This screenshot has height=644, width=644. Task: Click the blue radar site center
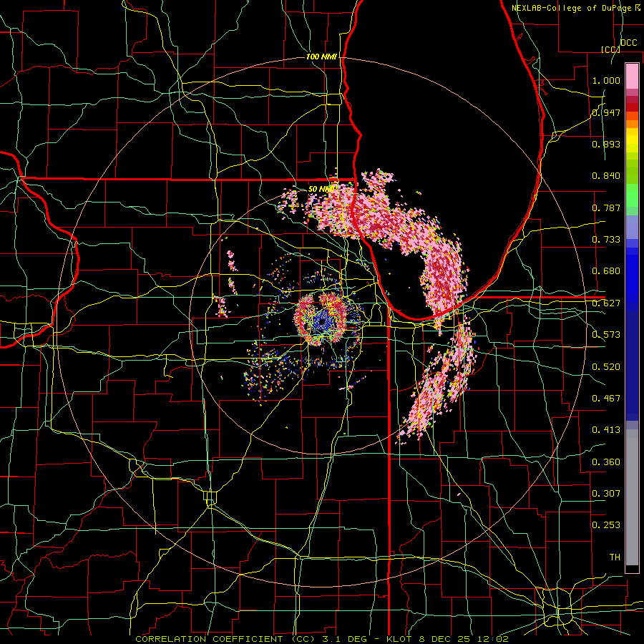point(322,323)
